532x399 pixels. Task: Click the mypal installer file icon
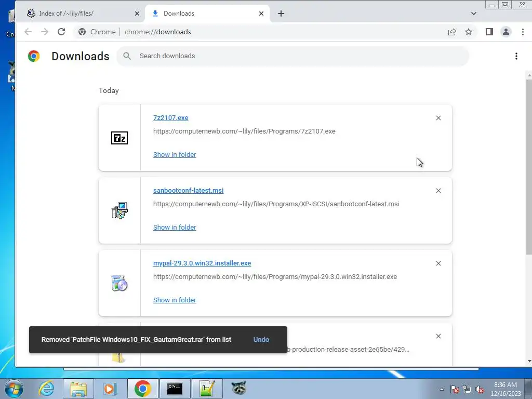pos(119,283)
